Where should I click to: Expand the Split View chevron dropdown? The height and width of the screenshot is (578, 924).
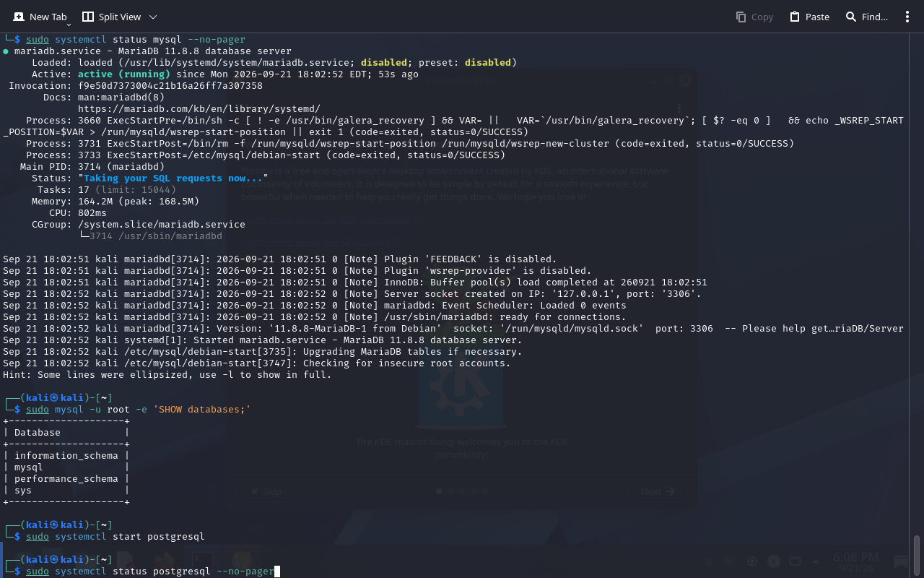pos(153,17)
